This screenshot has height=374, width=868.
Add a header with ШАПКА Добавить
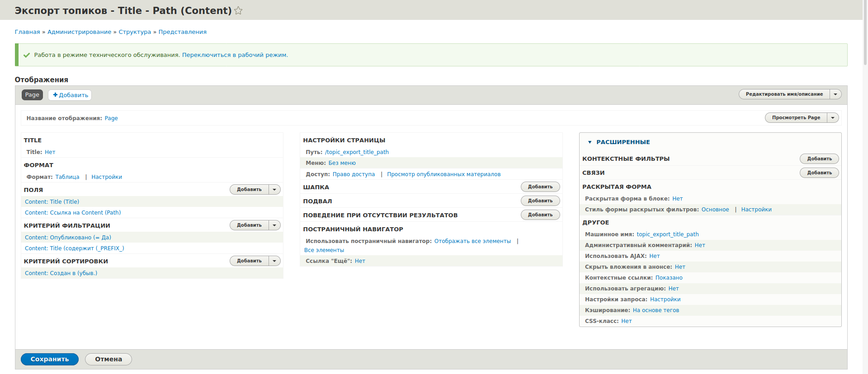pyautogui.click(x=540, y=187)
